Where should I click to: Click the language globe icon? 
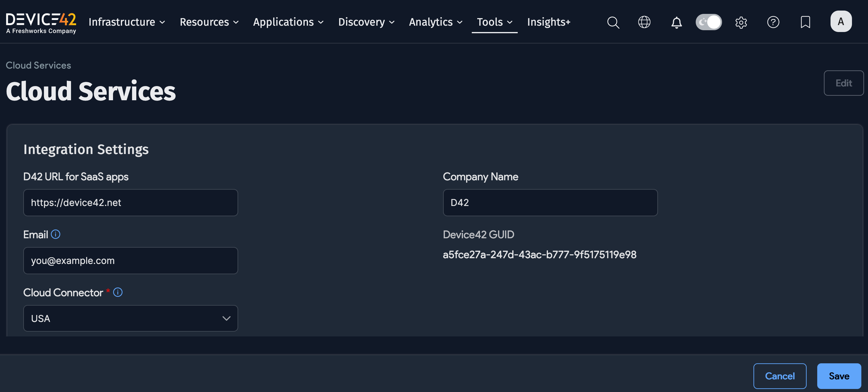(644, 22)
